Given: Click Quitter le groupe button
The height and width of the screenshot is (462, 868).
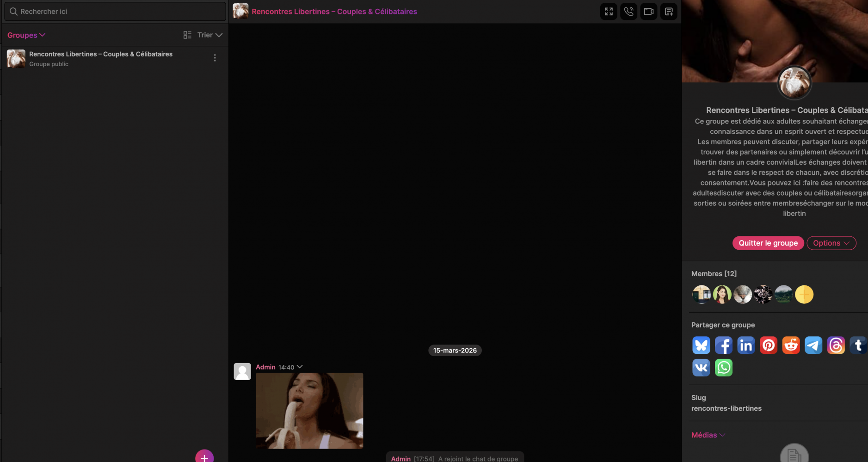Looking at the screenshot, I should [768, 243].
